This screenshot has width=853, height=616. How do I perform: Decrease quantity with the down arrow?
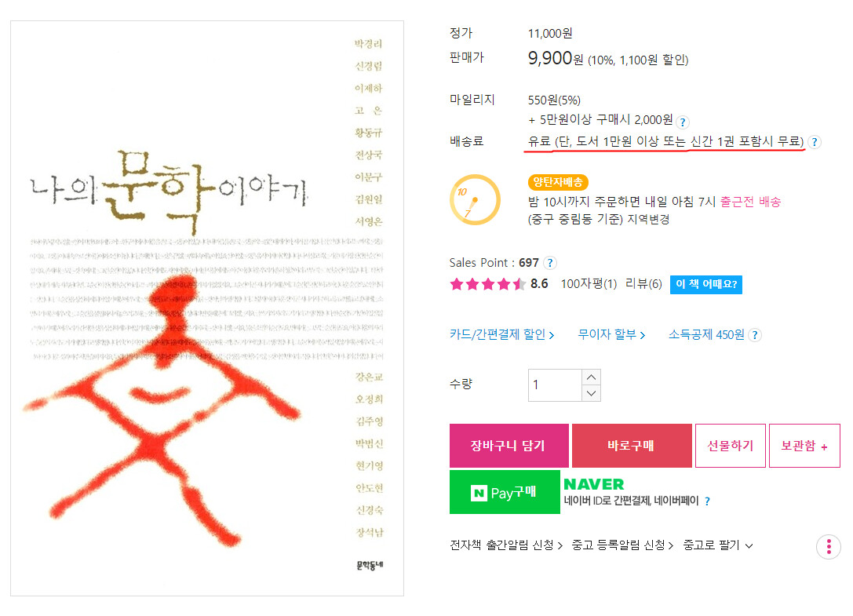point(592,393)
